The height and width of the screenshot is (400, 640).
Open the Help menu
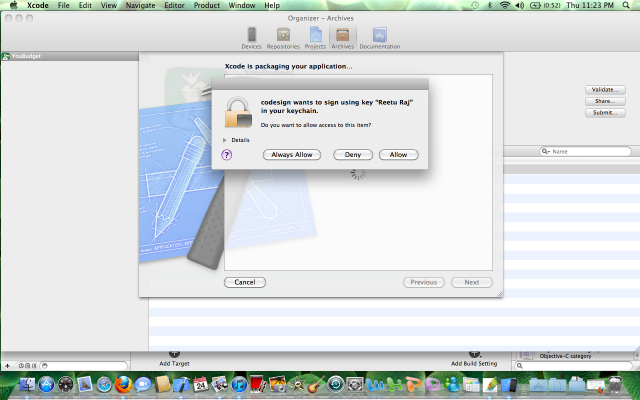click(272, 5)
